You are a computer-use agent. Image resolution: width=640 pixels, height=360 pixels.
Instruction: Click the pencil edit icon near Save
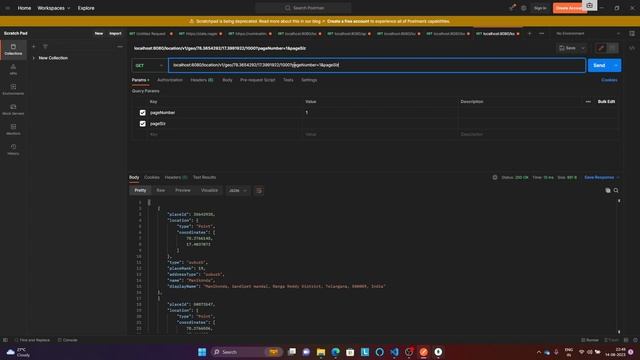tap(601, 48)
